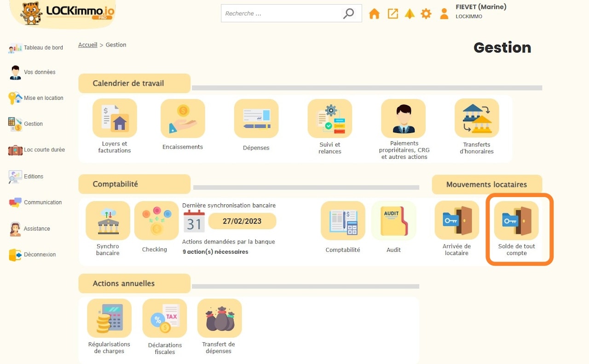Open Régularisations de charges icon
The height and width of the screenshot is (364, 589).
(x=110, y=318)
